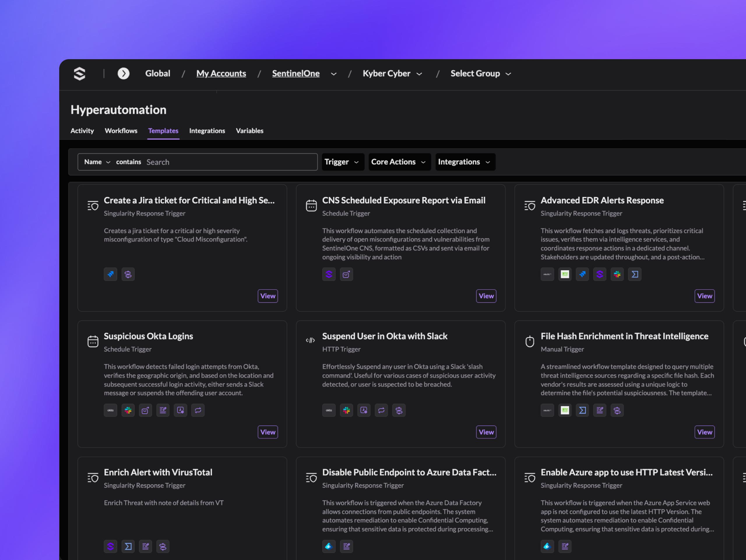Click Slack icon in Suspicious Okta Logins card
The height and width of the screenshot is (560, 746).
pos(128,410)
